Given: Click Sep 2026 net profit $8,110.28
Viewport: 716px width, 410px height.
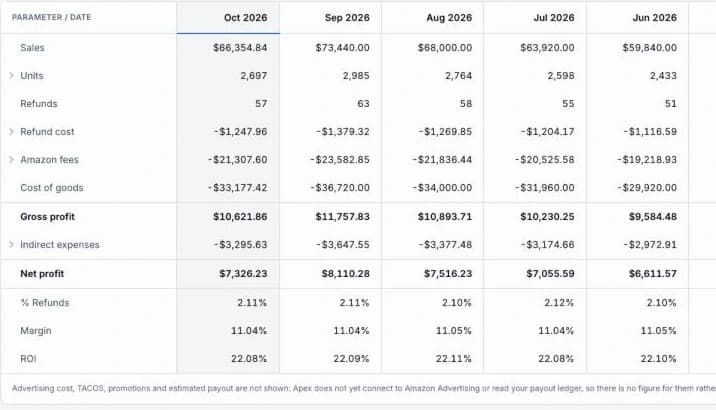Looking at the screenshot, I should coord(346,274).
